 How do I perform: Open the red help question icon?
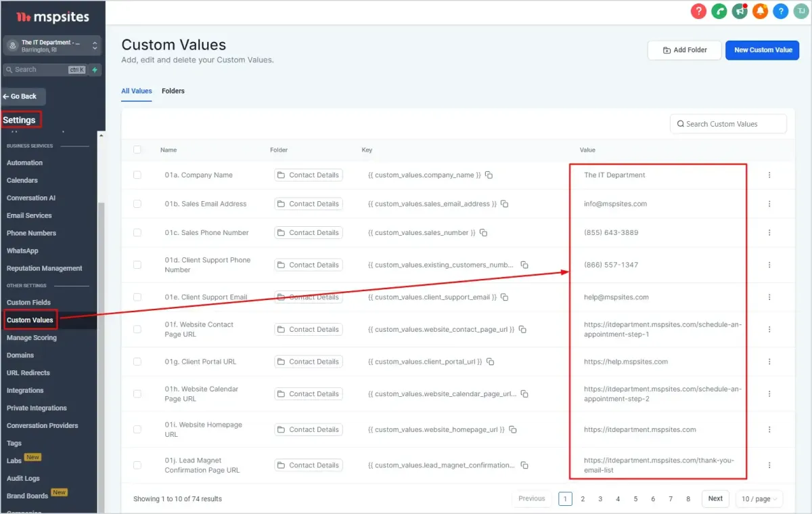(x=698, y=12)
